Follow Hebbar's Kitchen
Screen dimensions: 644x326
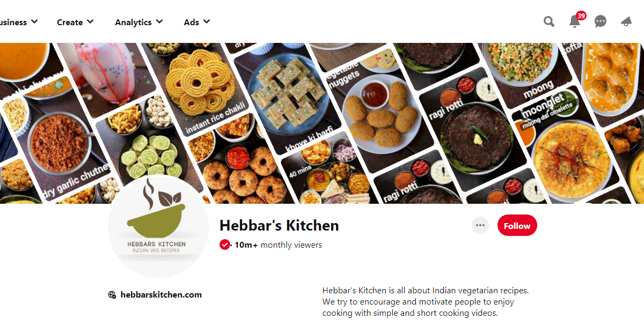coord(517,226)
